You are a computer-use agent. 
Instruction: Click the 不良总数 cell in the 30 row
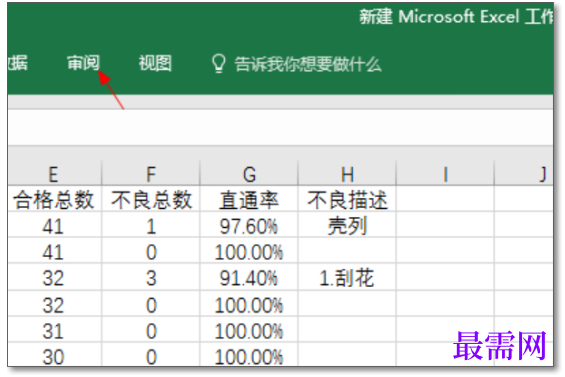[151, 355]
